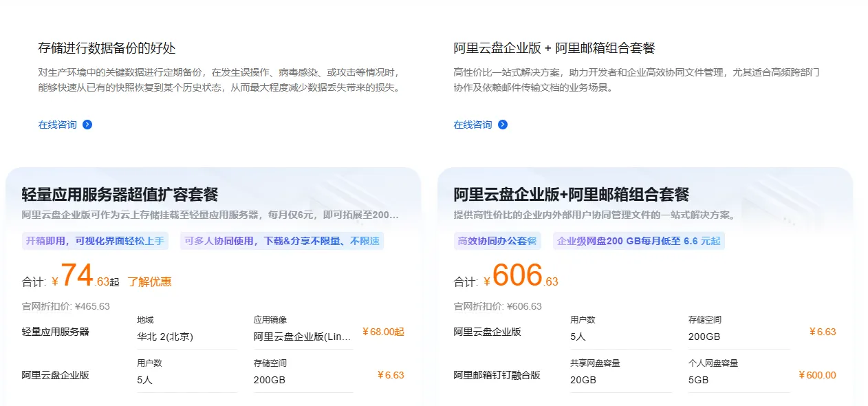Click the arrow icon next to left 在线咨询
The image size is (868, 406).
(87, 125)
